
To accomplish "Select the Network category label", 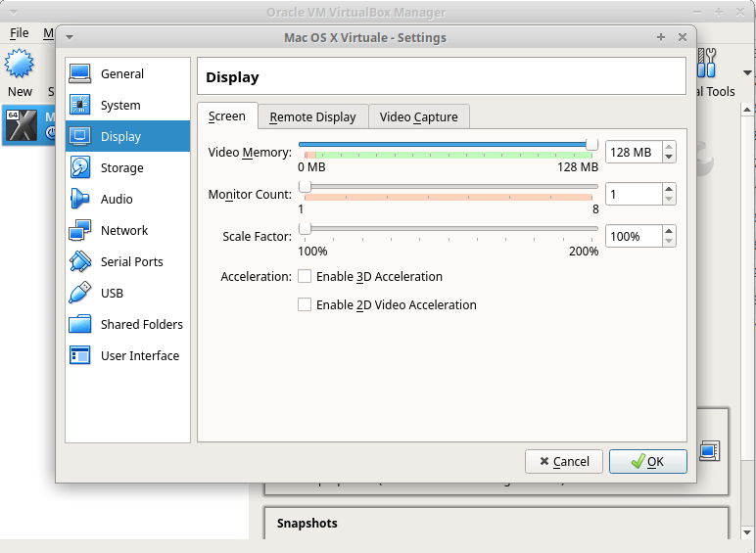I will tap(124, 230).
